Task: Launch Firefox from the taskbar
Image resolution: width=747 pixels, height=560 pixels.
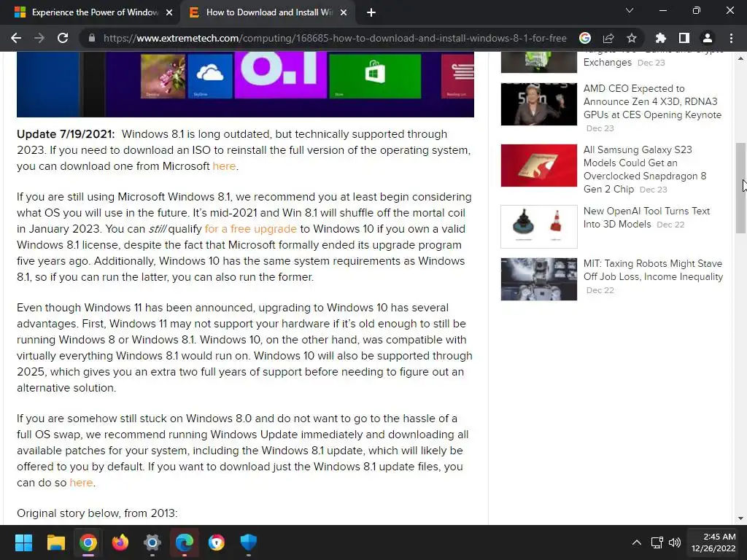Action: (120, 542)
